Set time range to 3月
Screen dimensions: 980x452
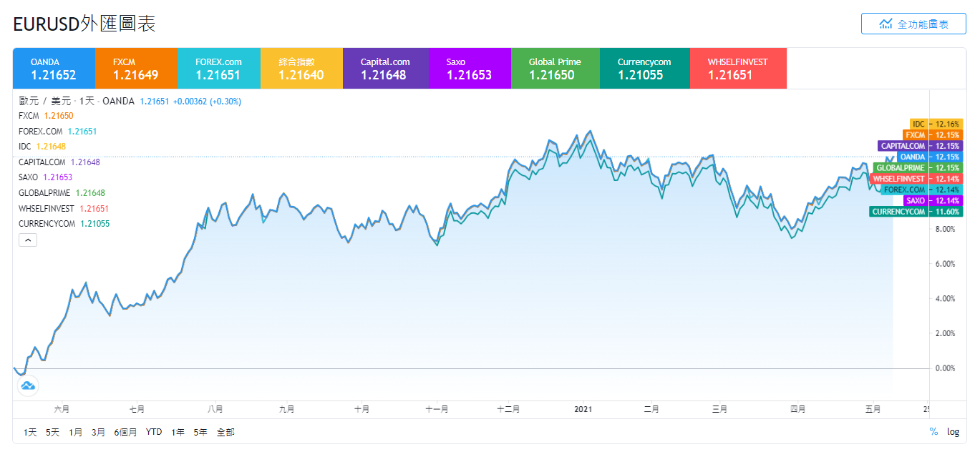[98, 432]
